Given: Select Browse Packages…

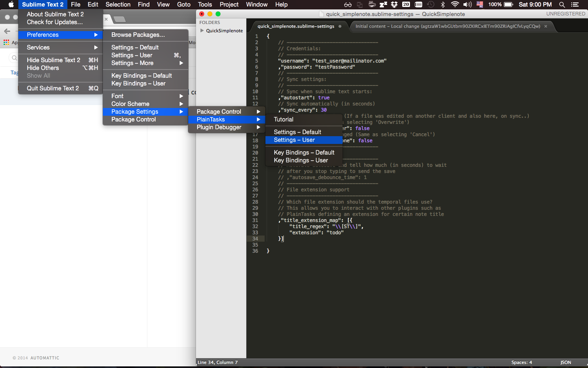Looking at the screenshot, I should 145,35.
